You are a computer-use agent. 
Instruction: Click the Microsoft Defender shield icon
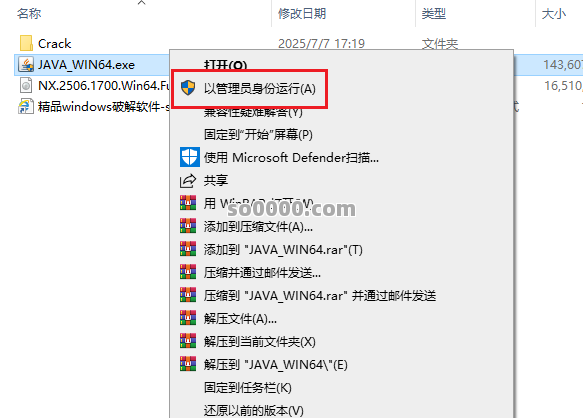190,157
